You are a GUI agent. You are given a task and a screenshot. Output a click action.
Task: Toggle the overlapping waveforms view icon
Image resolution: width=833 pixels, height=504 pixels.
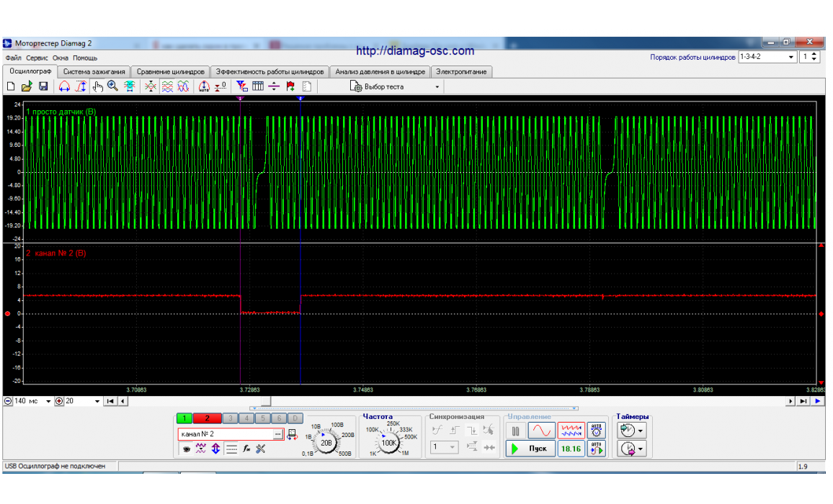[183, 86]
